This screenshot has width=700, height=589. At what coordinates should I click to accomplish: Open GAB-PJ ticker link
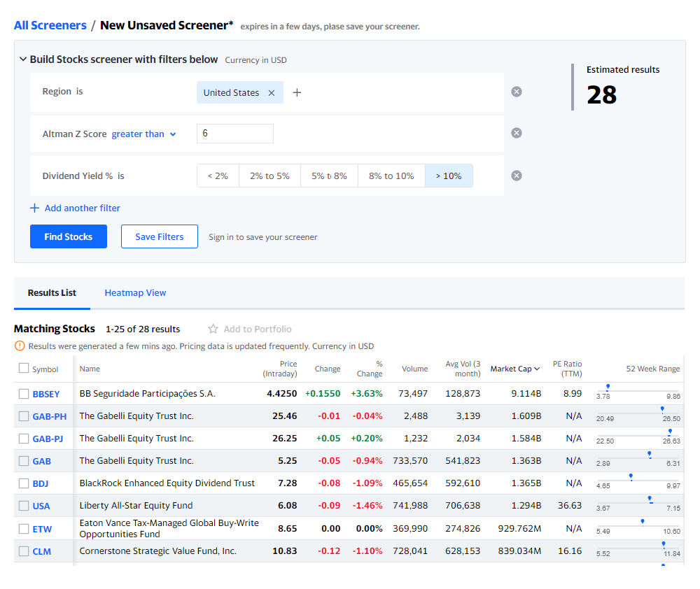click(48, 439)
